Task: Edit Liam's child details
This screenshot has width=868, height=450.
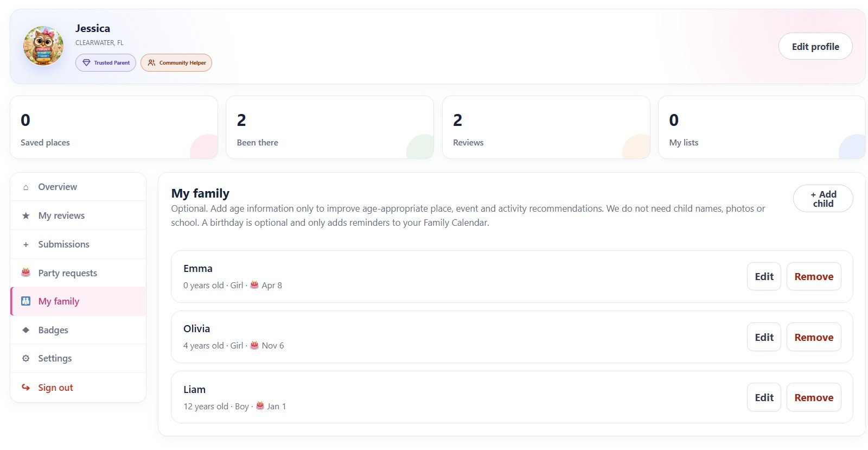Action: point(764,397)
